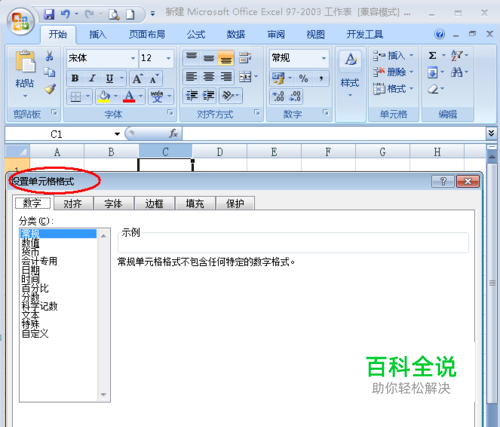Viewport: 500px width, 427px height.
Task: Merge and center cells
Action: [245, 77]
